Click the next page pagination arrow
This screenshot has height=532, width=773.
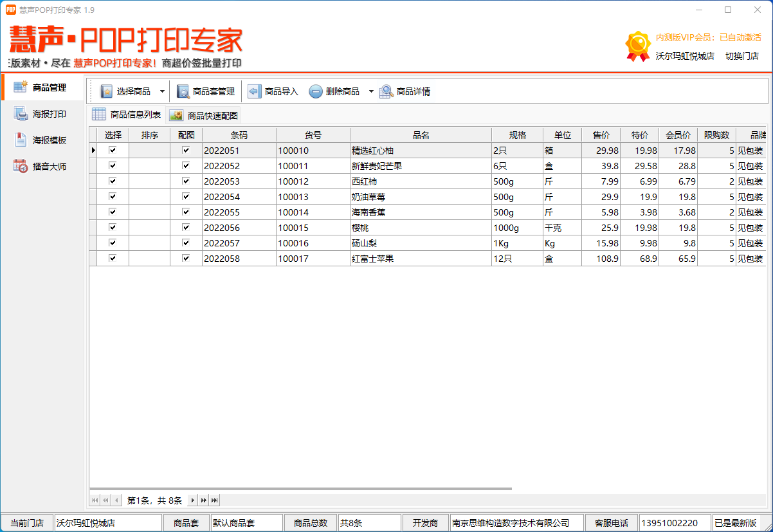[x=193, y=500]
